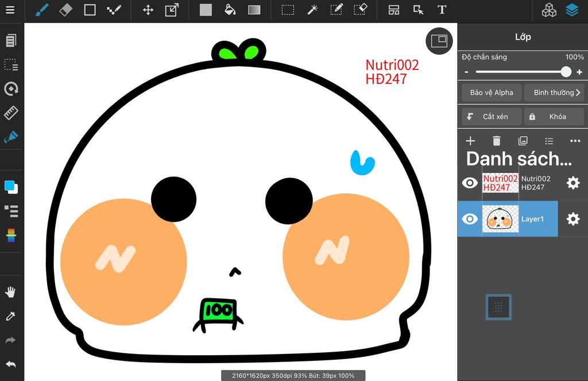Open the document pages menu in sidebar
The width and height of the screenshot is (588, 381).
(x=11, y=40)
